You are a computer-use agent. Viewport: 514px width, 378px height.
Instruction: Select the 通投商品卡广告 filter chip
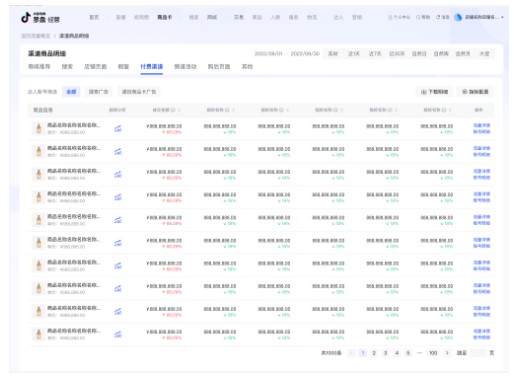pyautogui.click(x=139, y=92)
